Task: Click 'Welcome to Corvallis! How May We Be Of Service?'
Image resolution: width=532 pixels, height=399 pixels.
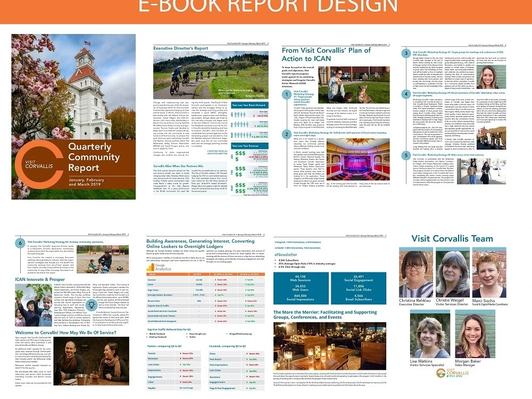Action: tap(65, 332)
